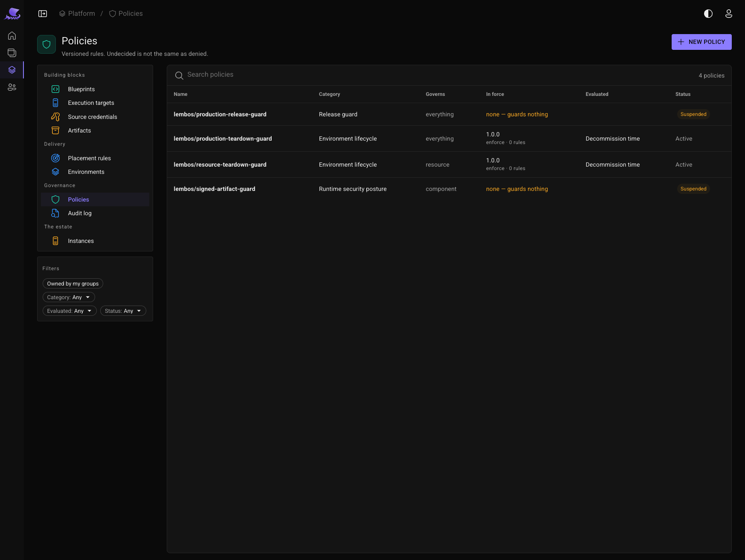Image resolution: width=745 pixels, height=560 pixels.
Task: Click the Status column header
Action: [x=683, y=94]
